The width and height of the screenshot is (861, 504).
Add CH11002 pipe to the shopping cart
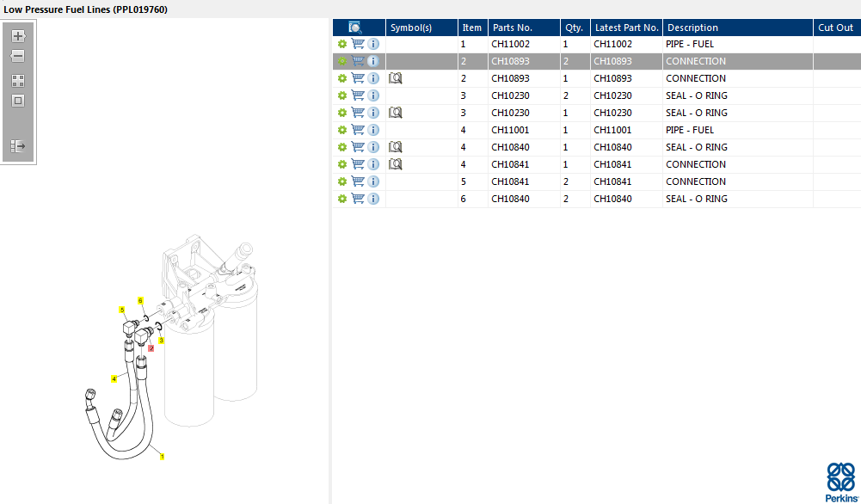[358, 44]
